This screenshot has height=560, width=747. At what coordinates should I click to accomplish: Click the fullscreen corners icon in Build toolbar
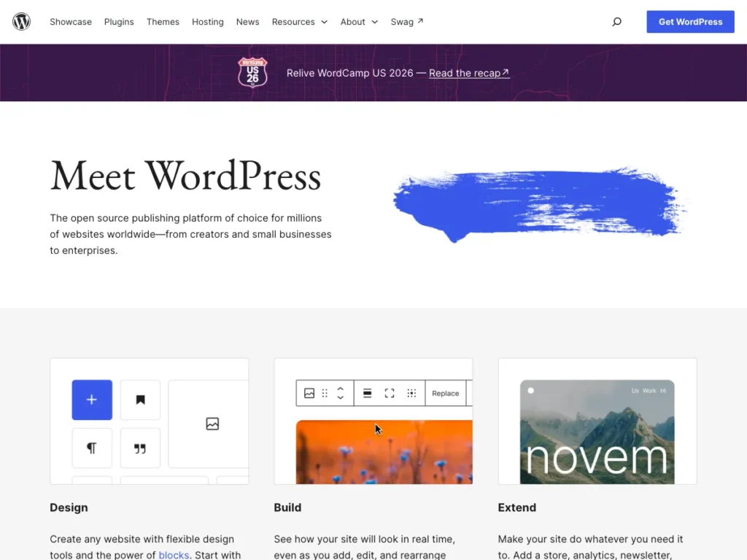pos(390,393)
